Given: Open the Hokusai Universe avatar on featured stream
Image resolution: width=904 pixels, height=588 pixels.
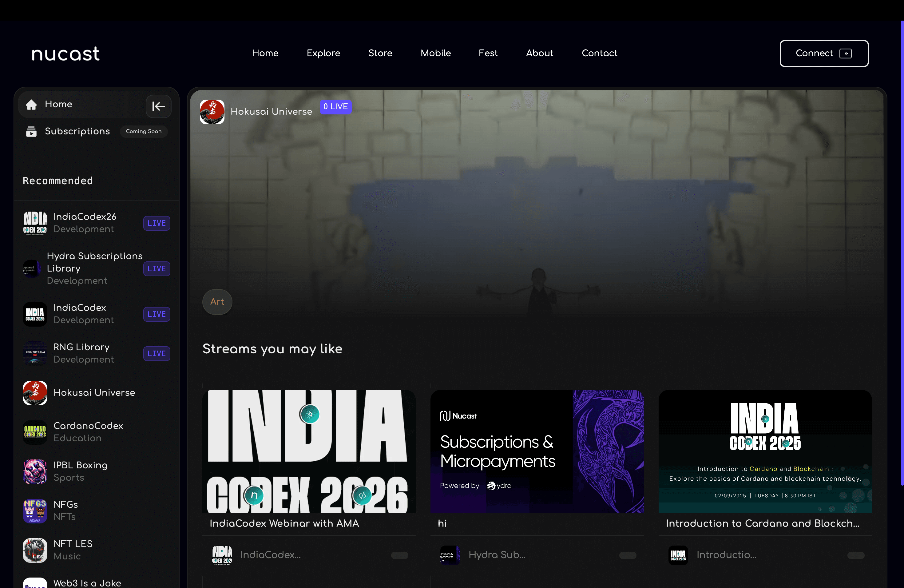Looking at the screenshot, I should (x=212, y=112).
